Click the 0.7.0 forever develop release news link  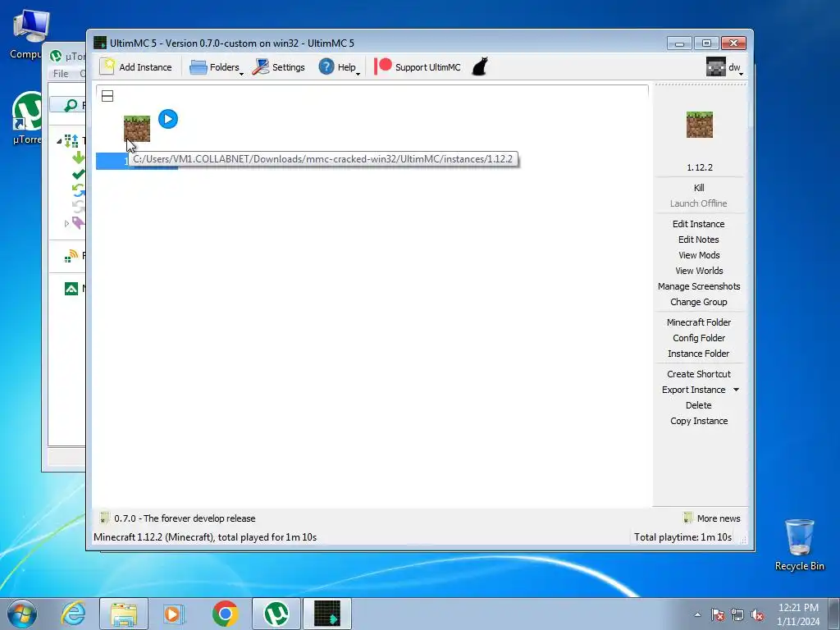178,518
